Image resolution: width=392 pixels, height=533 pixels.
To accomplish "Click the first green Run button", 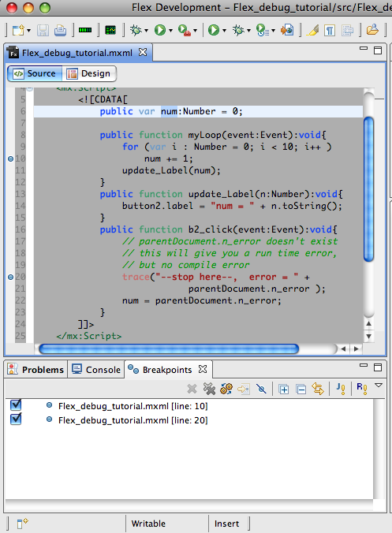I will coord(160,30).
